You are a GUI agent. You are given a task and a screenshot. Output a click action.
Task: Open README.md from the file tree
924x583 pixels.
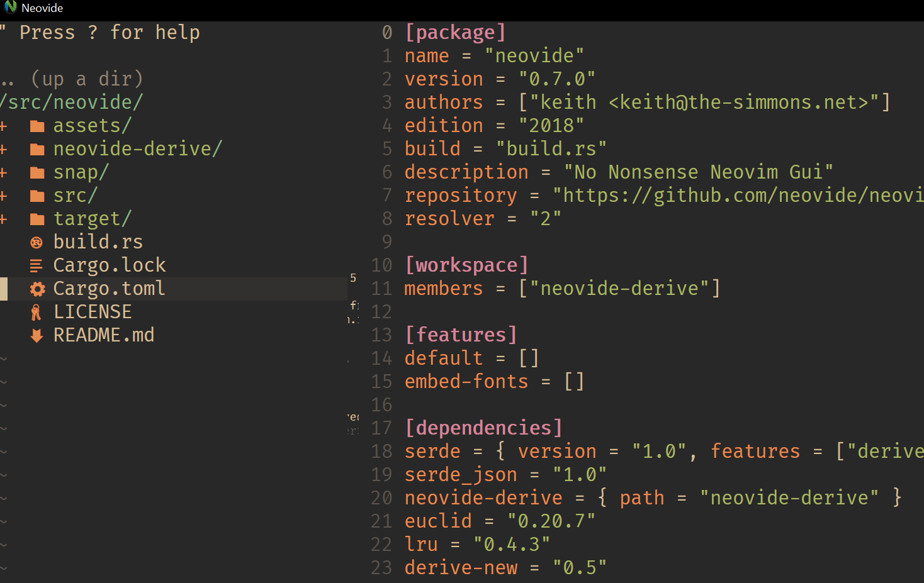104,335
